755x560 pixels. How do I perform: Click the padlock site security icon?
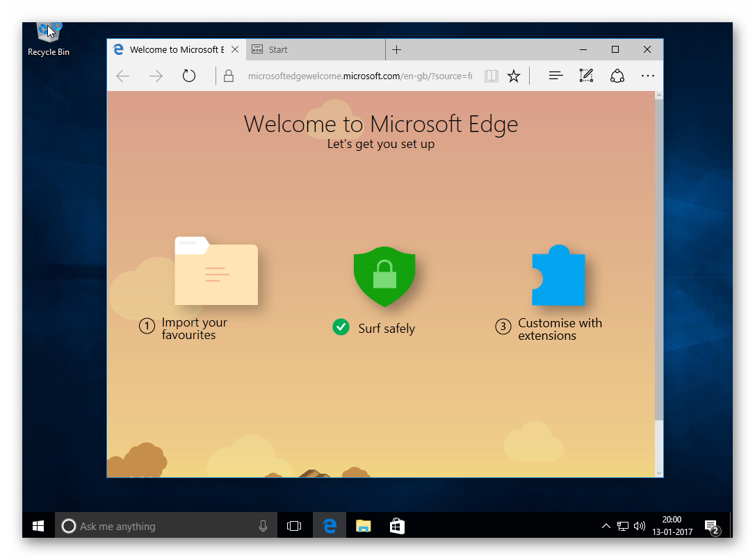click(229, 76)
